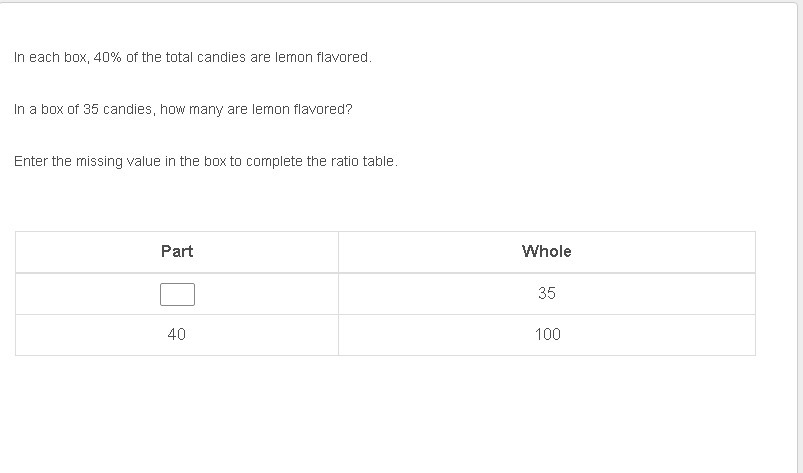This screenshot has width=803, height=473.
Task: Click the cell containing 35
Action: coord(546,293)
